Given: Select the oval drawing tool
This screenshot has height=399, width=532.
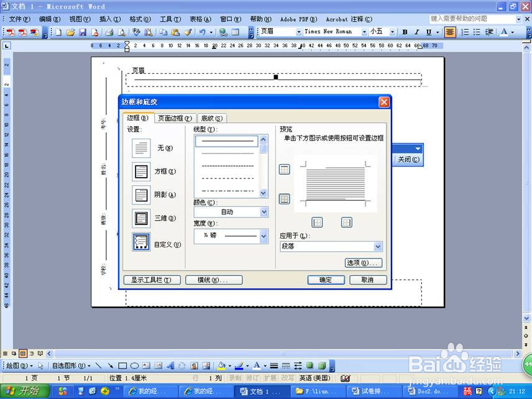Looking at the screenshot, I should coord(134,365).
